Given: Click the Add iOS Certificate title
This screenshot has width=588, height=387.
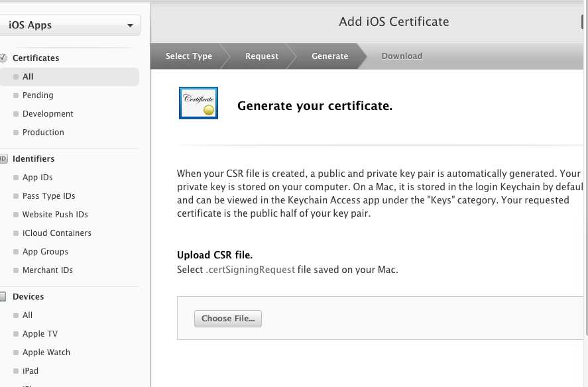Looking at the screenshot, I should click(x=394, y=22).
